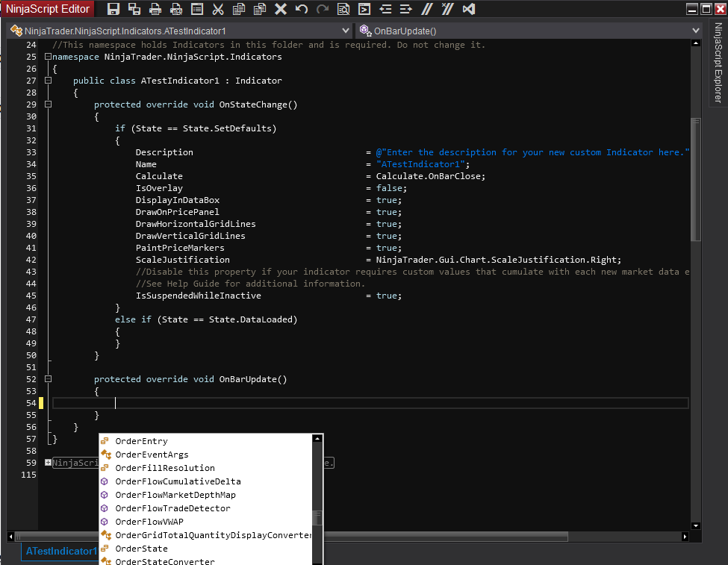Click the Undo arrow icon
728x565 pixels.
pos(302,9)
